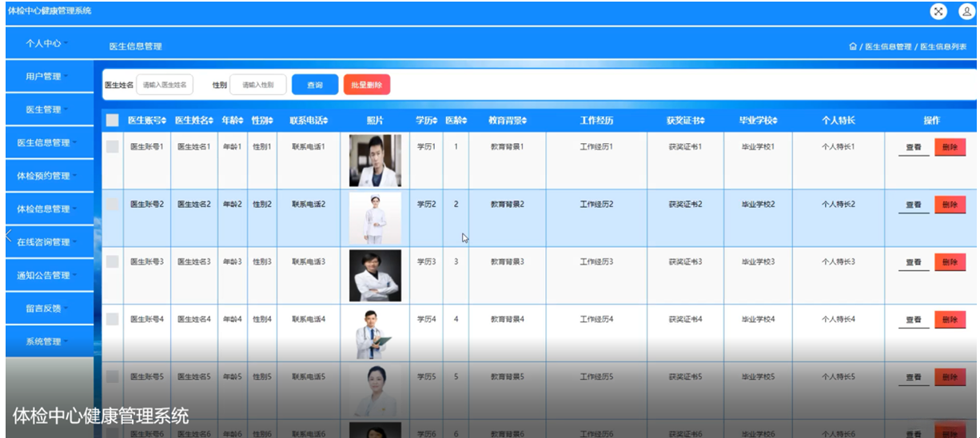This screenshot has width=980, height=438.
Task: Tick the select-all checkbox in table header
Action: [113, 120]
